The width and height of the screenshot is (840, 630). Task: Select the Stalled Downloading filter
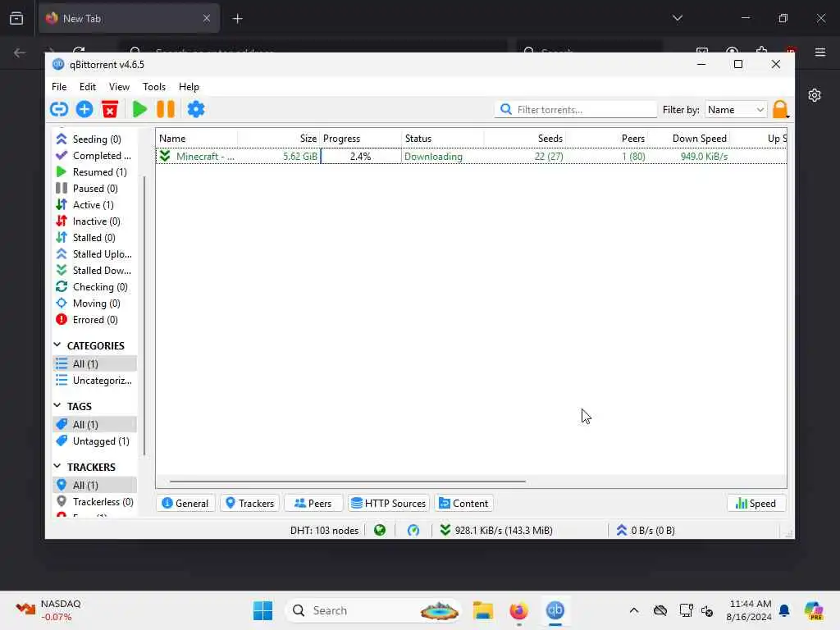94,271
